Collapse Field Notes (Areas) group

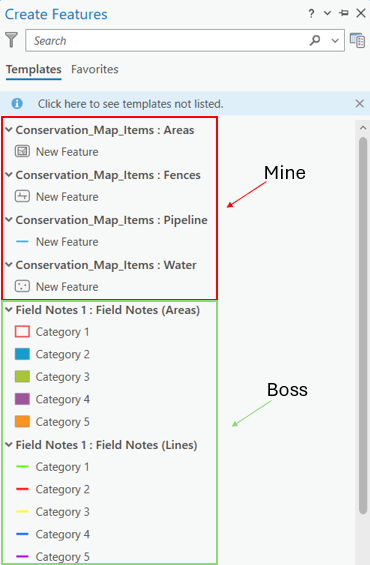click(9, 310)
